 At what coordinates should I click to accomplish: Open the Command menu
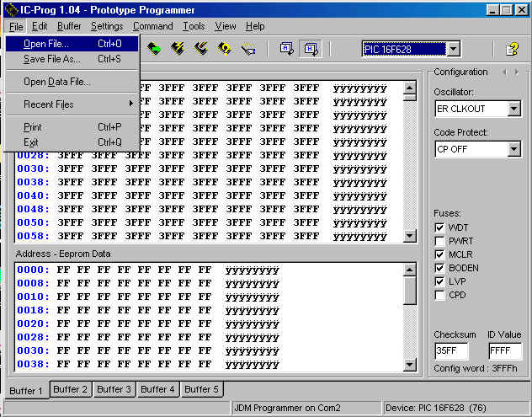pos(152,26)
